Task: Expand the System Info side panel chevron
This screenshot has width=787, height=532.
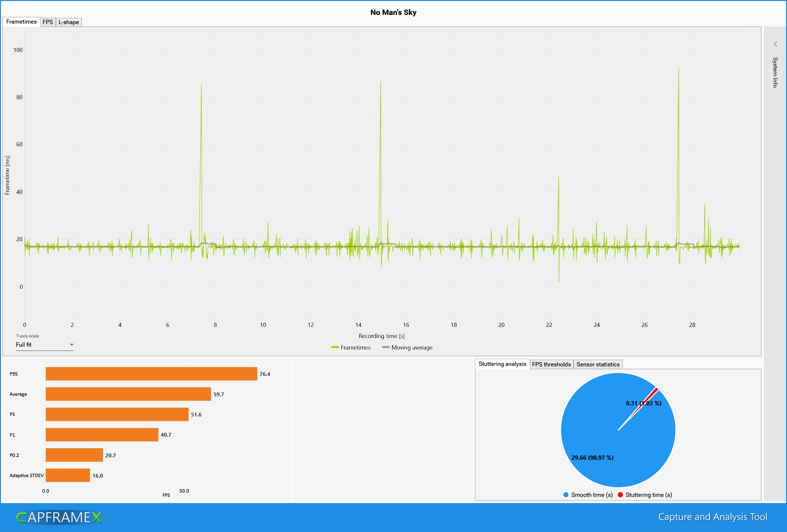Action: (775, 44)
